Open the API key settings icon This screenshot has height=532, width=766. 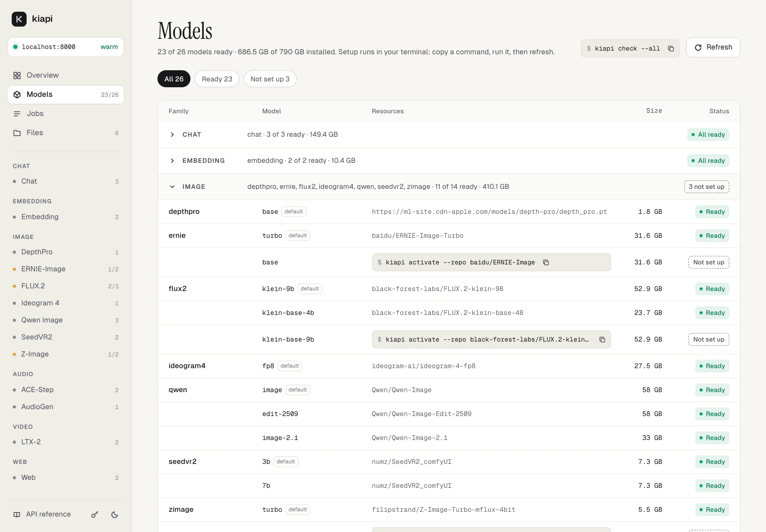(x=95, y=515)
